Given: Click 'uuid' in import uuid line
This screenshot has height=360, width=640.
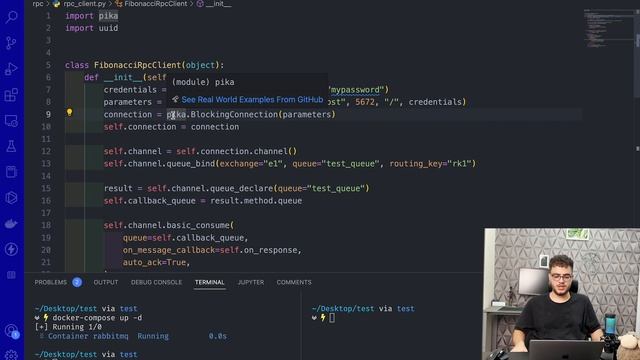Looking at the screenshot, I should click(108, 28).
